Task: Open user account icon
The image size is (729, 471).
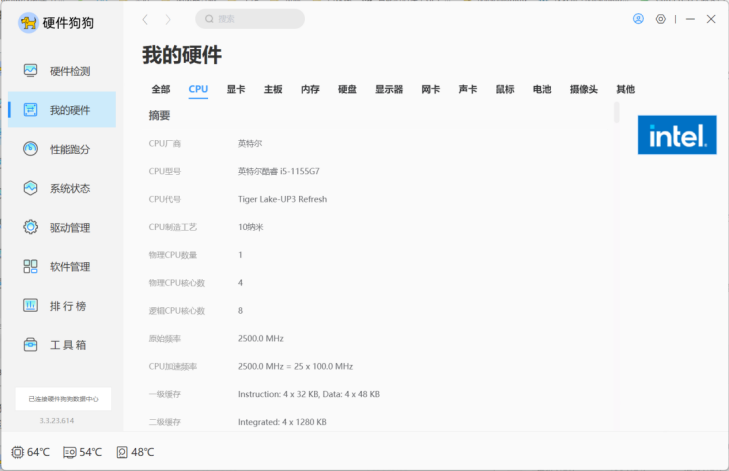Action: pos(638,19)
